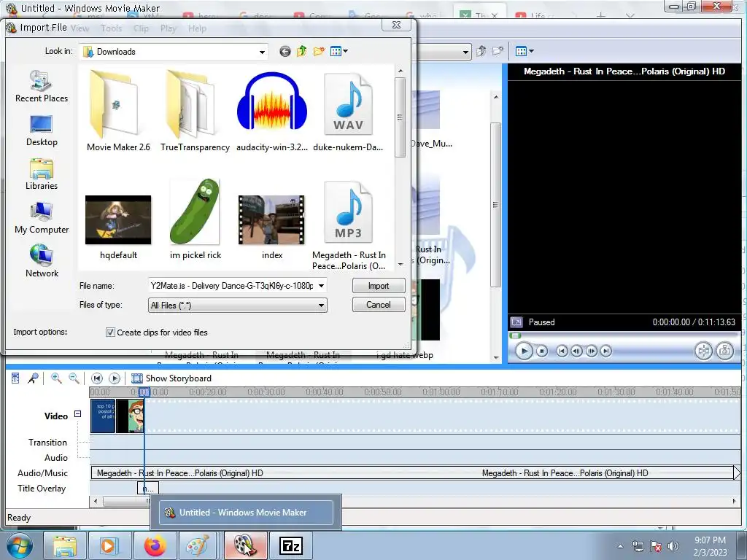The height and width of the screenshot is (560, 747).
Task: Open Windows Start menu
Action: 20,545
